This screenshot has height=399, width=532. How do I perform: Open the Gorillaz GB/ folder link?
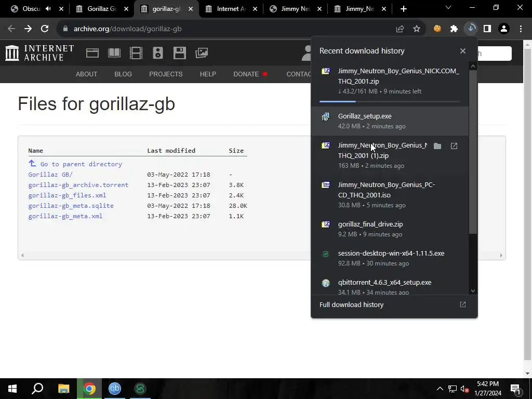pos(50,175)
